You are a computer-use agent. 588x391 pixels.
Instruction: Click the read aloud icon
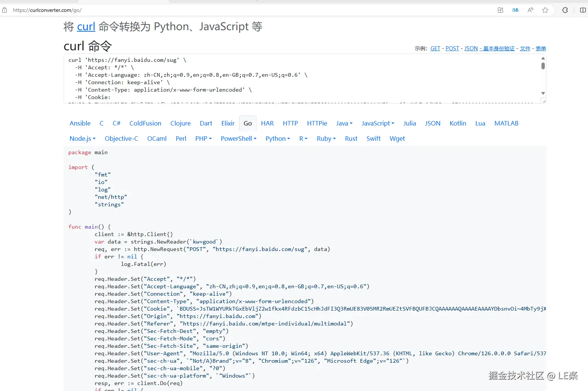click(530, 10)
